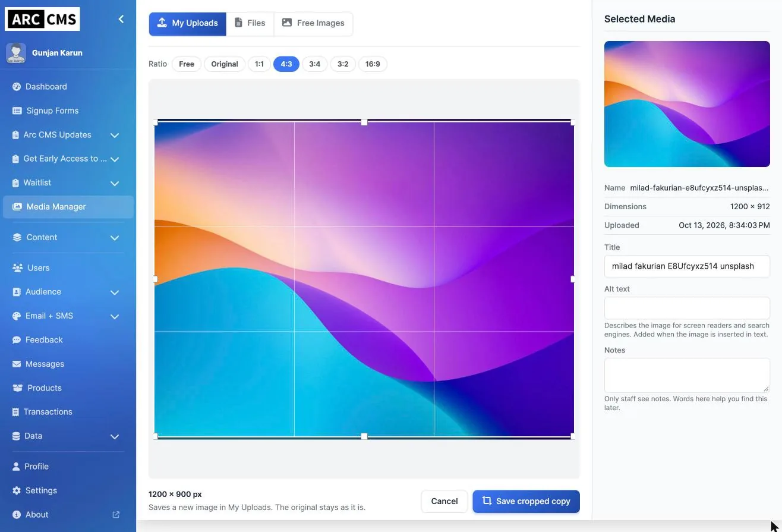Click the Products box icon

(17, 388)
